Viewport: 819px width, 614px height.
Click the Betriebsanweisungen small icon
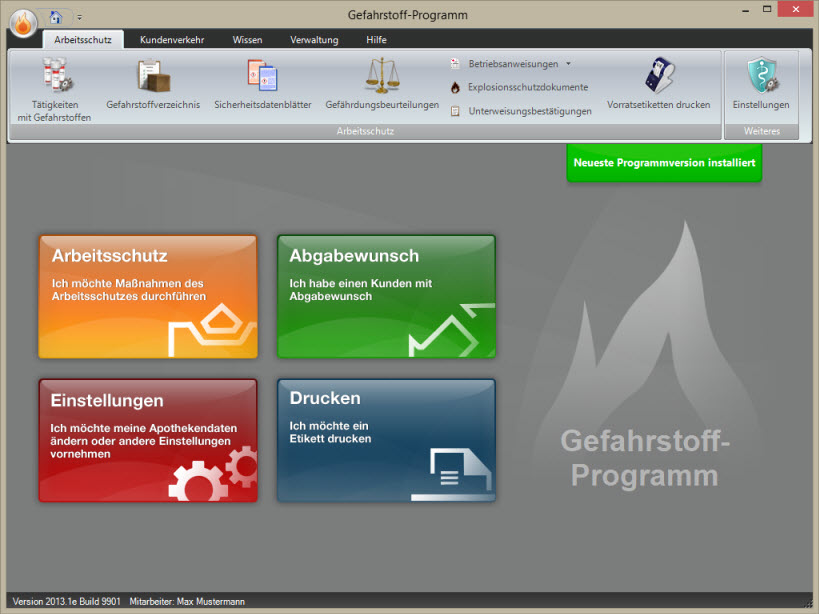point(455,64)
